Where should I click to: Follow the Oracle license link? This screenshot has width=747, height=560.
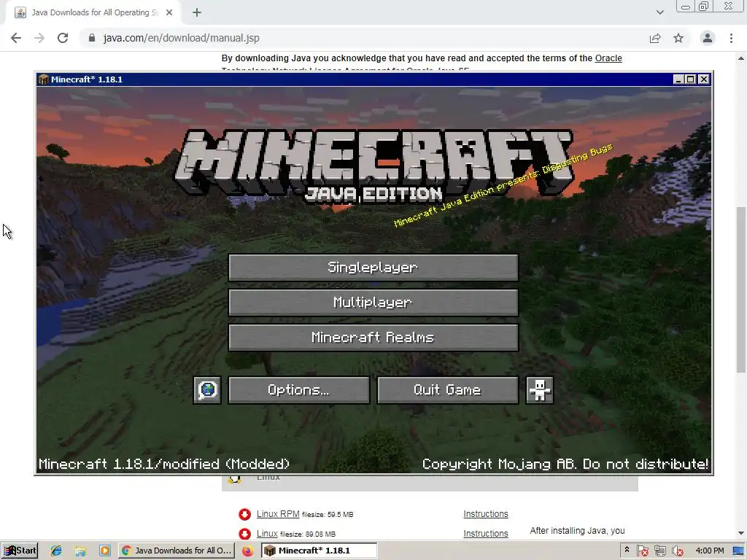tap(608, 58)
